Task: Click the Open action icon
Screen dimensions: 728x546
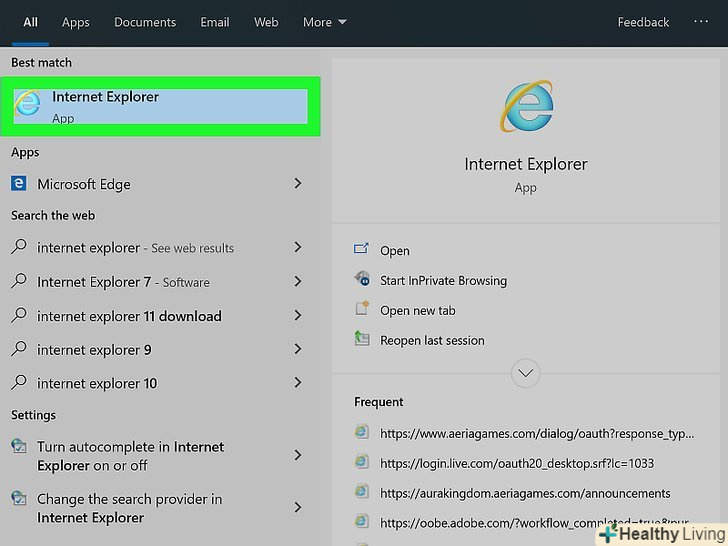Action: coord(362,250)
